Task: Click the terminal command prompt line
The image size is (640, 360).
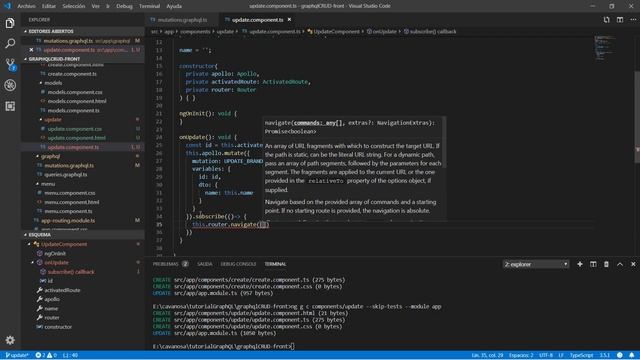Action: [223, 346]
